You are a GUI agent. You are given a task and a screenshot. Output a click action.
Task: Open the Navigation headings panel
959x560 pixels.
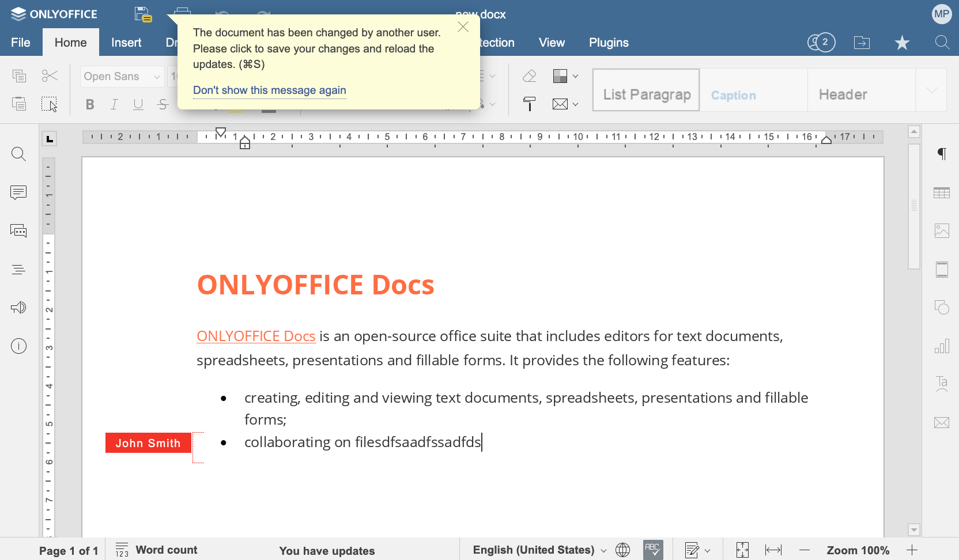point(18,269)
